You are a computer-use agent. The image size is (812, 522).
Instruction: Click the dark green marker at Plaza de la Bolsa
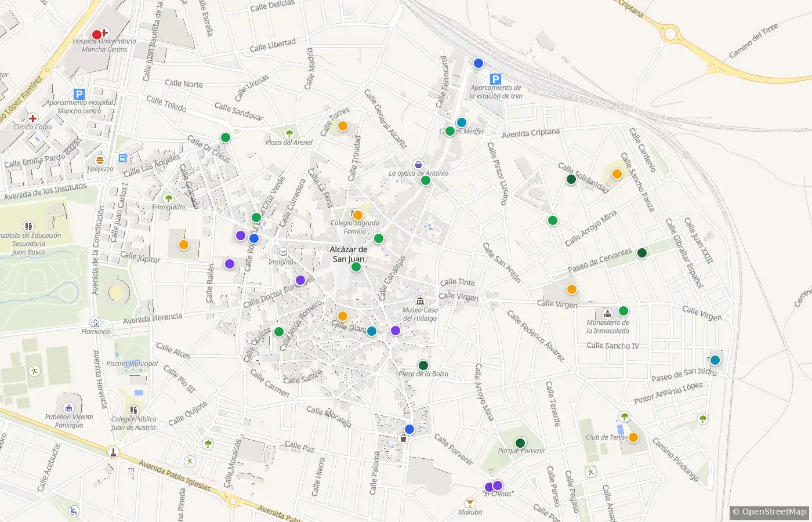point(423,365)
